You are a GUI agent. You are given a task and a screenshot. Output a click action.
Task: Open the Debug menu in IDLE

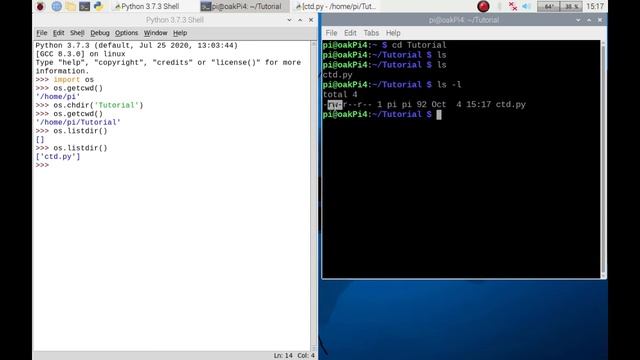click(x=100, y=33)
